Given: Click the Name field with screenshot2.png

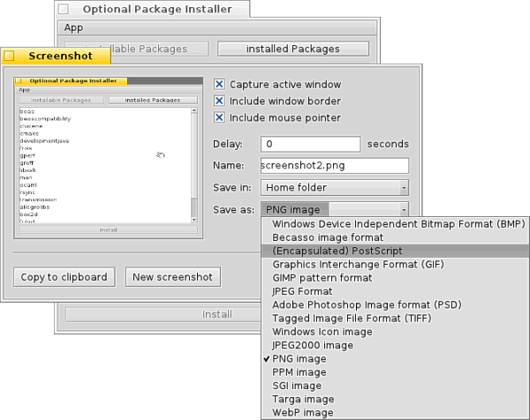Looking at the screenshot, I should pyautogui.click(x=334, y=165).
